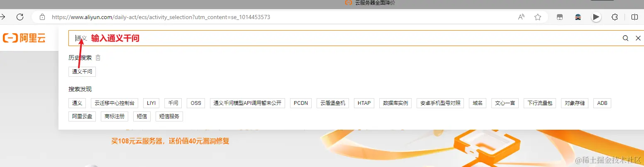
Task: Click the browser refresh icon
Action: (x=20, y=17)
